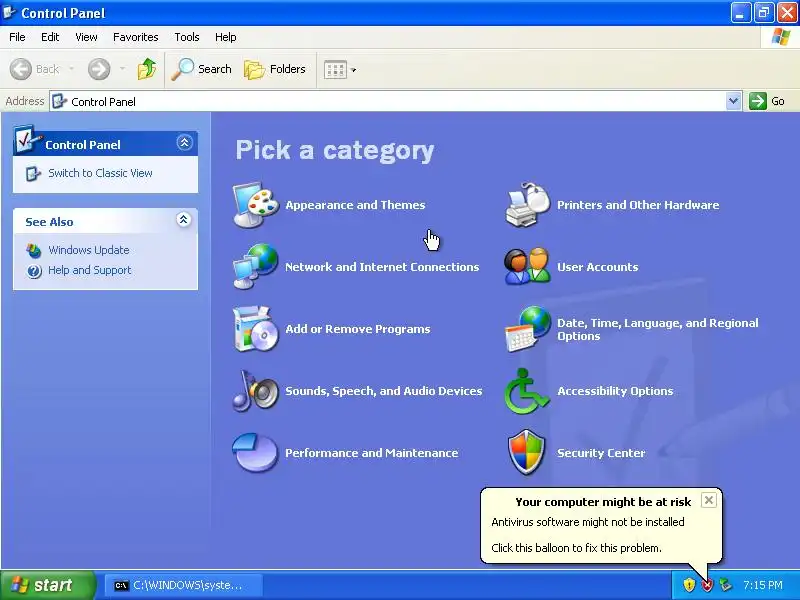Open the Help and Support link

(x=90, y=270)
